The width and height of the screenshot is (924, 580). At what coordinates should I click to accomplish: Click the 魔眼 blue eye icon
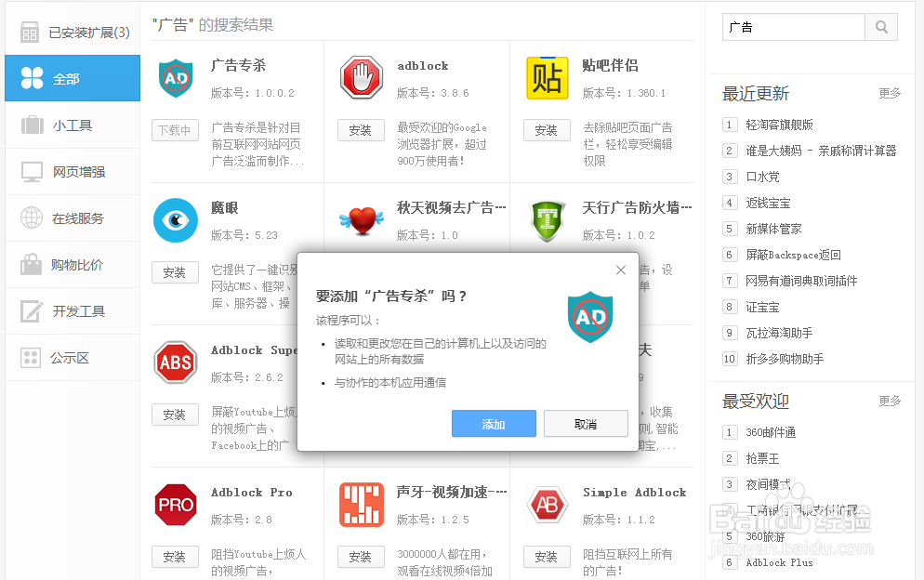(175, 220)
